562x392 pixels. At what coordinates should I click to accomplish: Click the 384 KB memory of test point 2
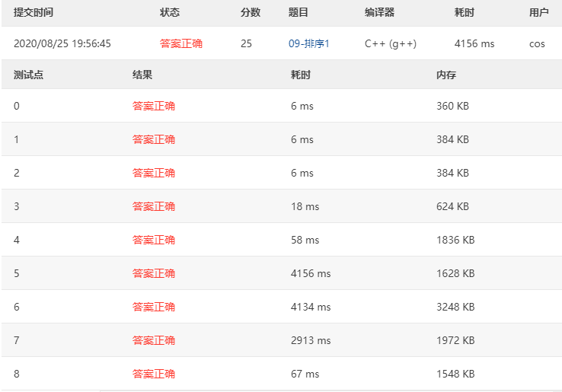[x=452, y=173]
